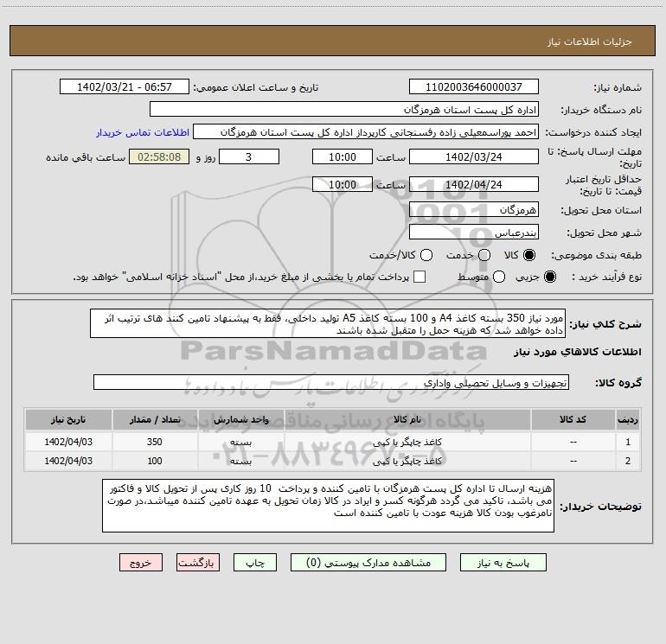Click row 2 unit بسته cell
The height and width of the screenshot is (644, 666).
tap(240, 461)
